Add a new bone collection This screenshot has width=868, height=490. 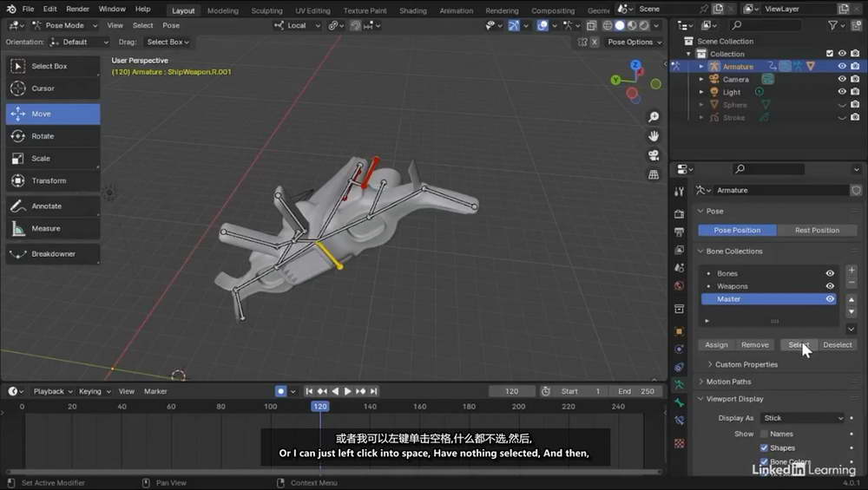(852, 271)
